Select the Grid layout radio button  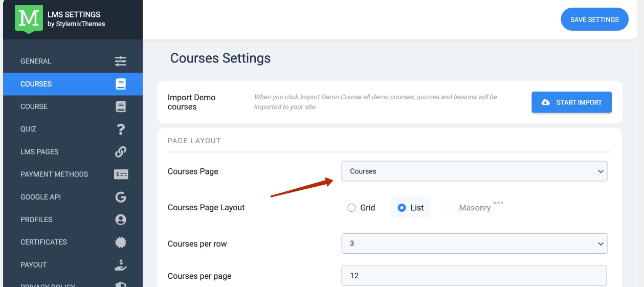point(351,208)
